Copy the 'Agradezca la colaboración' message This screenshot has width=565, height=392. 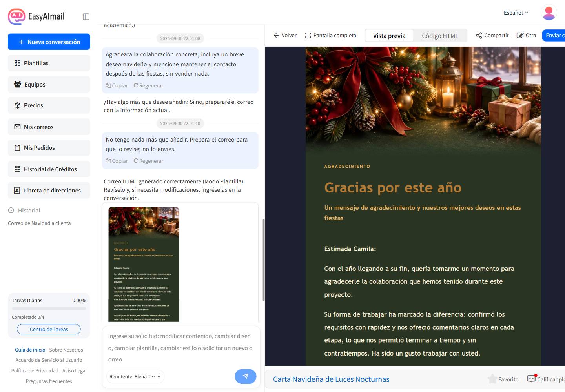point(117,85)
